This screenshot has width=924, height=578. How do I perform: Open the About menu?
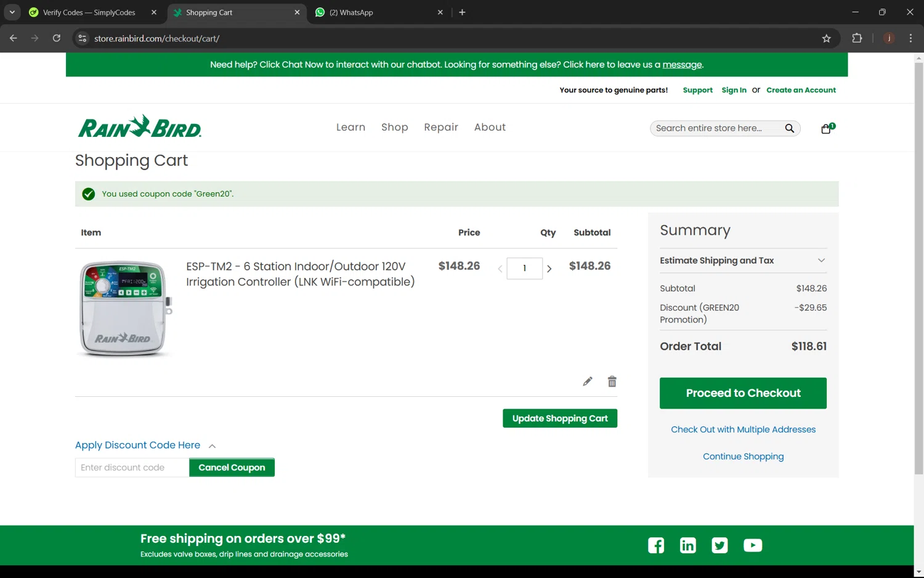490,127
